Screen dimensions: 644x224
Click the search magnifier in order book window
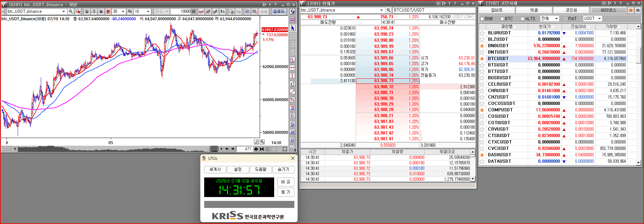pos(388,10)
